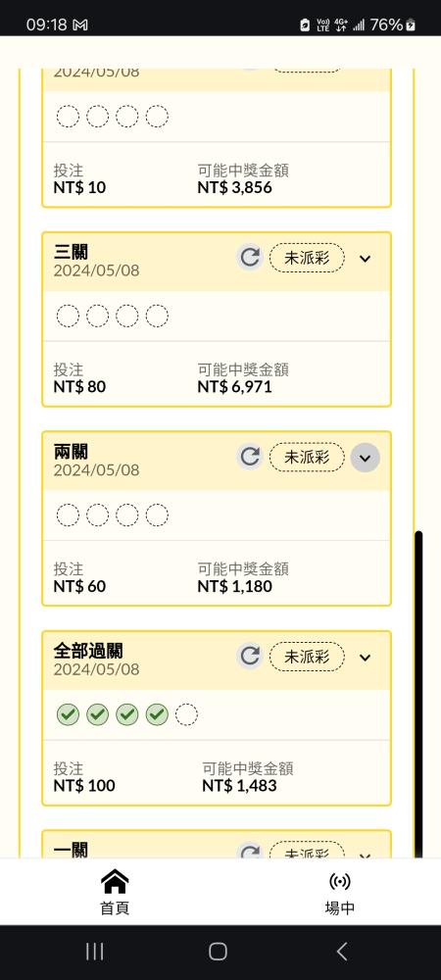Tap the Android back navigation icon
Screen dimensions: 441x980
coord(341,952)
